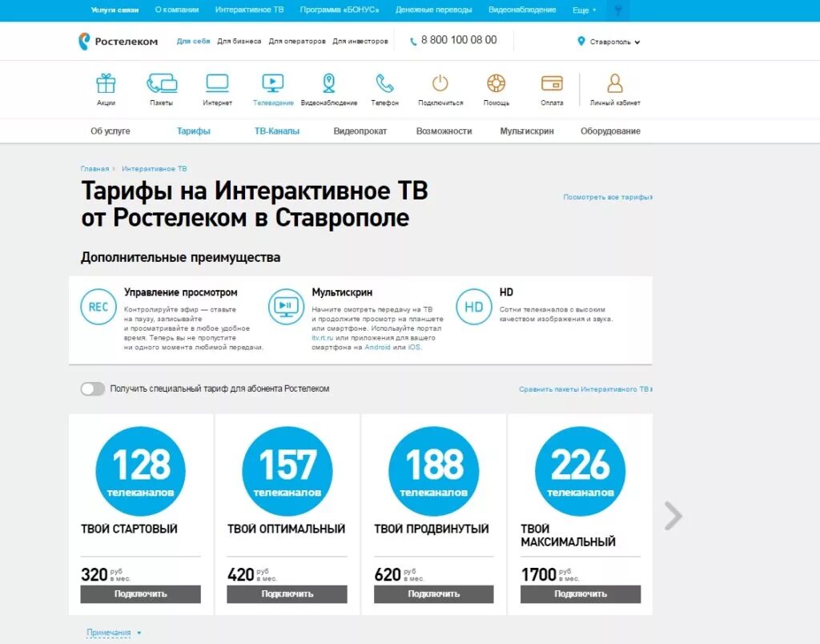Screen dimensions: 820x644
Task: Open Денежные переводы in top bar
Action: point(433,10)
